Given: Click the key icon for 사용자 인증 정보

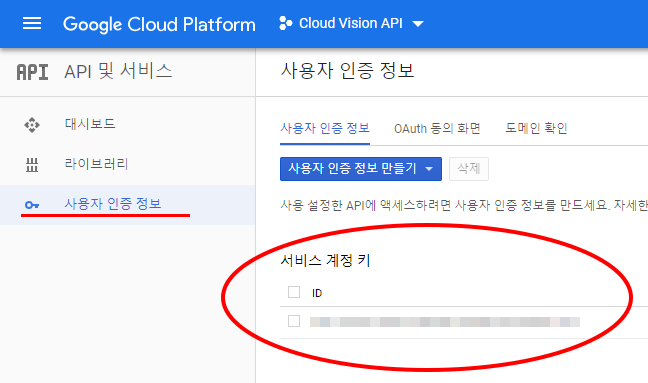Looking at the screenshot, I should point(32,205).
